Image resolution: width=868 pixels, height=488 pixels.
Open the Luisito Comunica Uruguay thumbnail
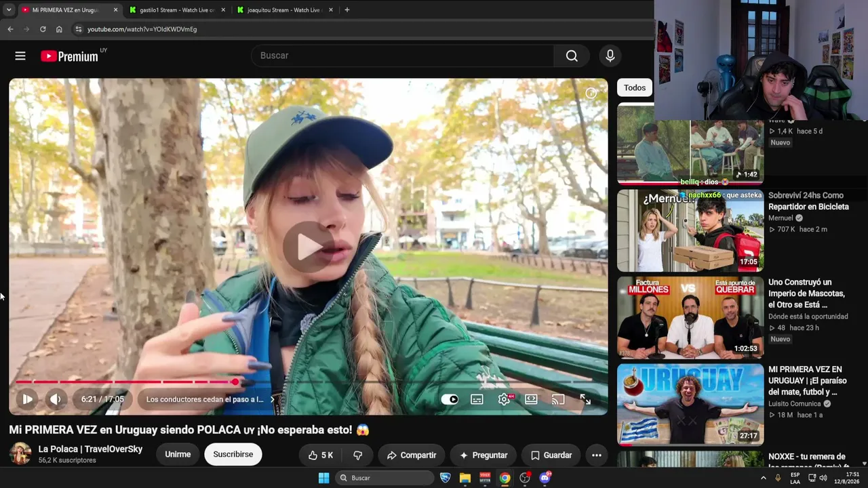(x=690, y=405)
